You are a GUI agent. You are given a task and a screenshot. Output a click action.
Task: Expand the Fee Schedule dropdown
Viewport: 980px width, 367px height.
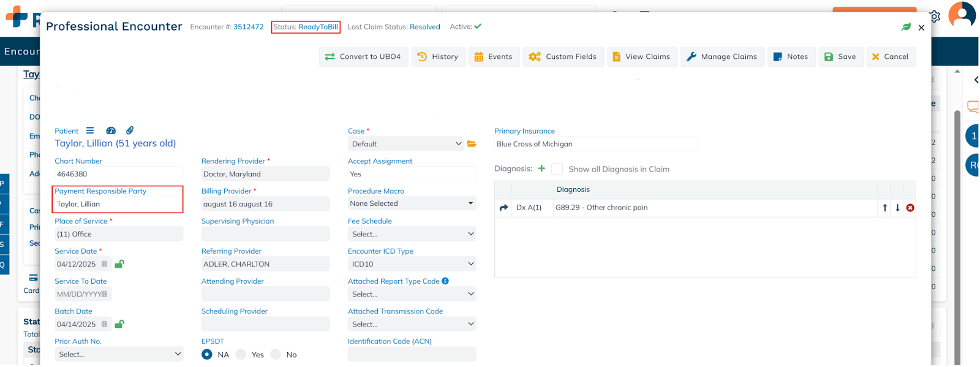412,234
